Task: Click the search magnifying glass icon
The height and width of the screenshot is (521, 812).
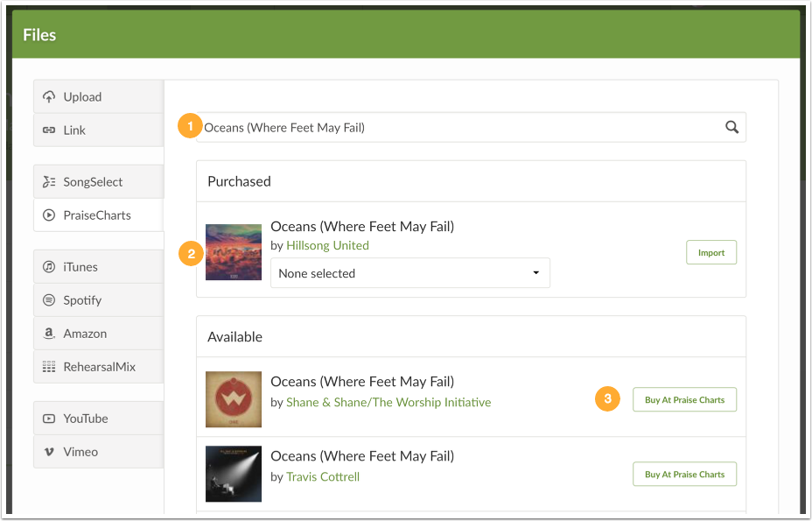Action: 732,127
